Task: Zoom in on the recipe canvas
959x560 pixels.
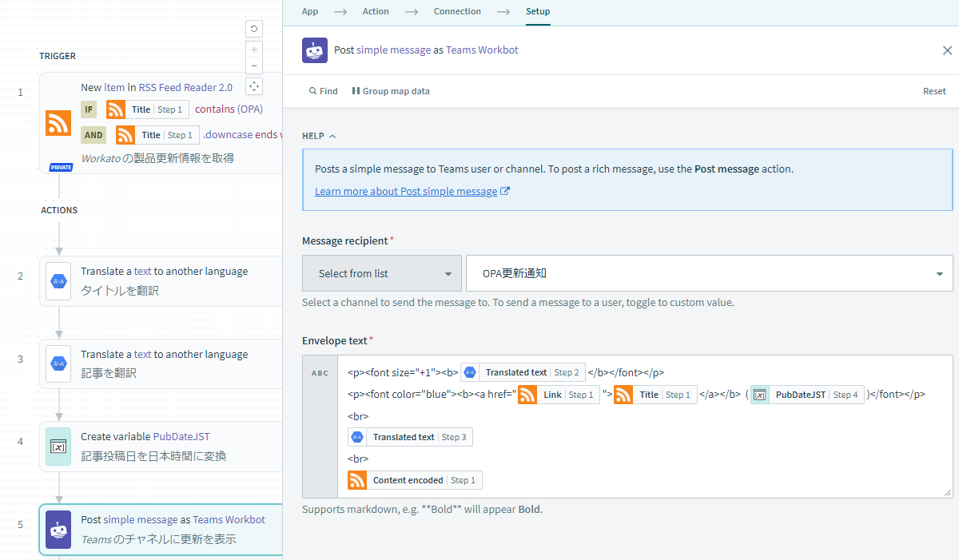Action: [x=254, y=49]
